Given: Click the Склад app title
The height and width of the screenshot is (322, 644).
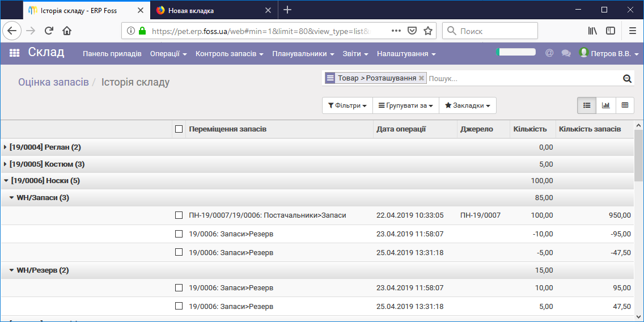Looking at the screenshot, I should point(46,53).
